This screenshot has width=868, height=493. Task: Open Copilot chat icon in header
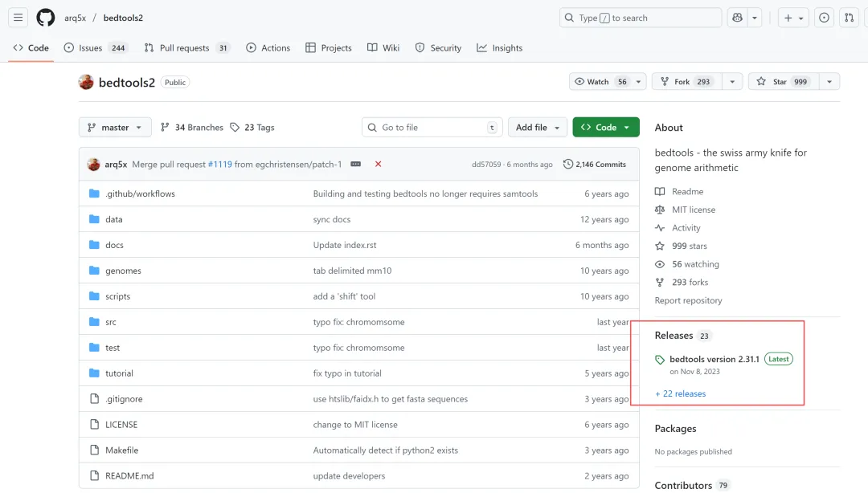(737, 18)
